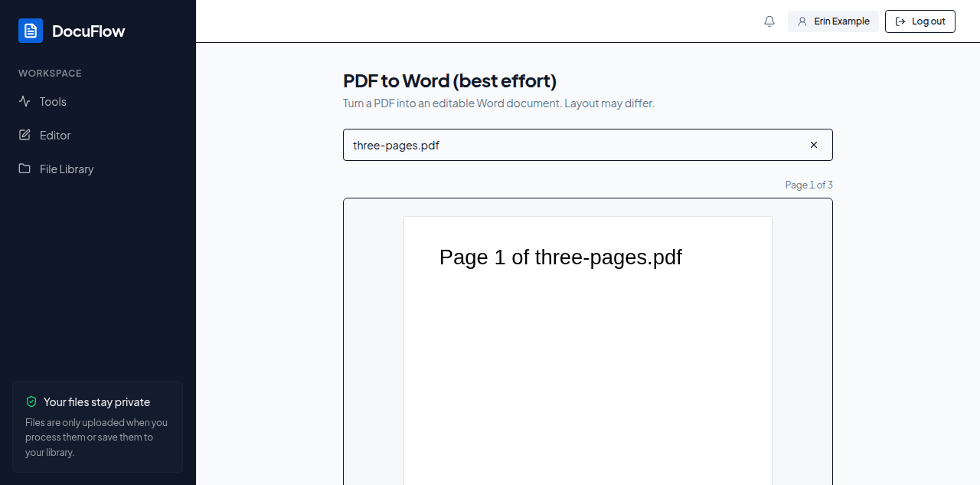
Task: Click the user avatar icon beside Erin Example
Action: 802,21
